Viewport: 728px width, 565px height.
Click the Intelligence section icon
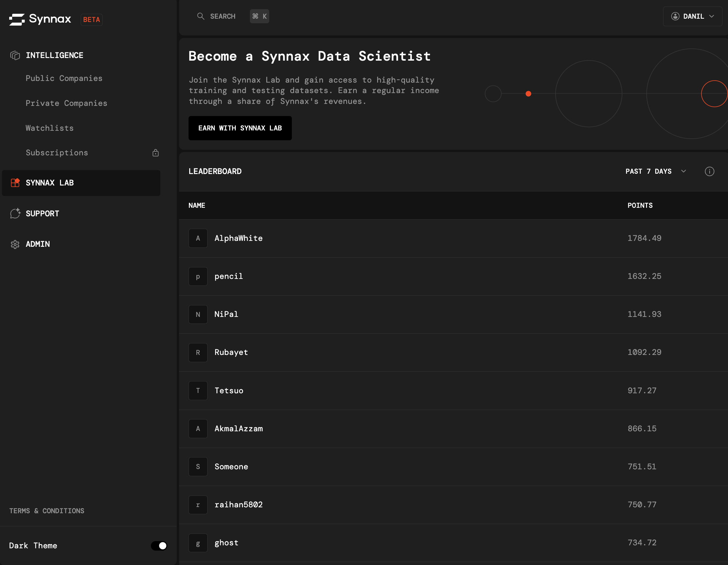point(15,55)
